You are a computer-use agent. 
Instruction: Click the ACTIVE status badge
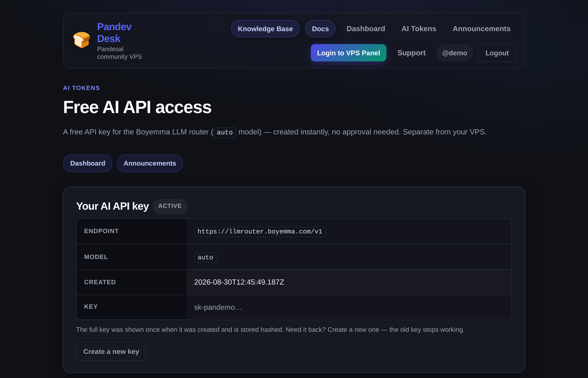pyautogui.click(x=170, y=206)
